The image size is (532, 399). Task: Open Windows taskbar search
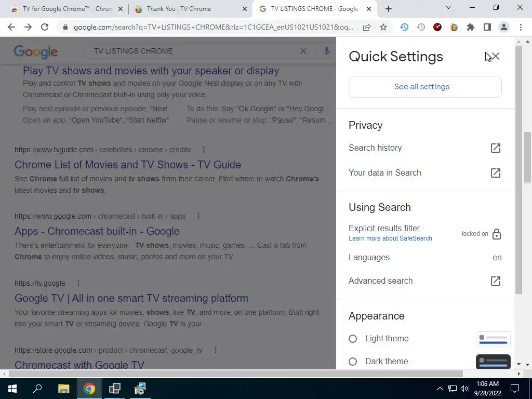37,389
